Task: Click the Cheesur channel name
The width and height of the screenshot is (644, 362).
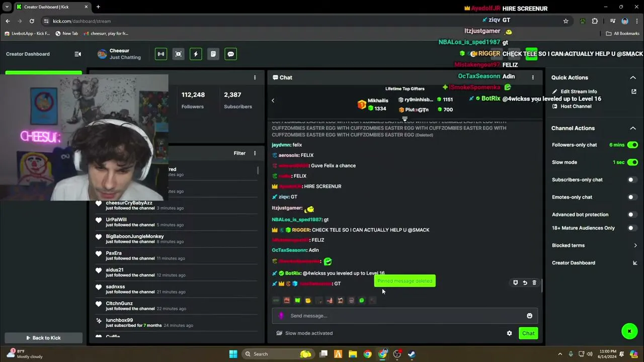Action: click(119, 51)
